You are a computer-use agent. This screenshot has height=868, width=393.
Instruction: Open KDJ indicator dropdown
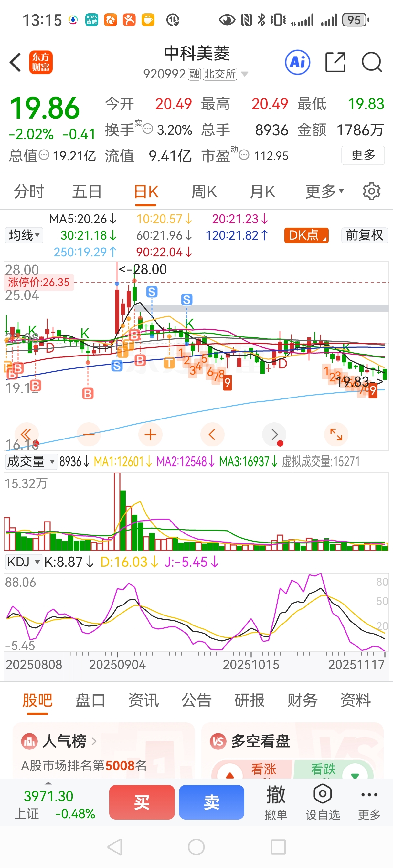point(24,562)
